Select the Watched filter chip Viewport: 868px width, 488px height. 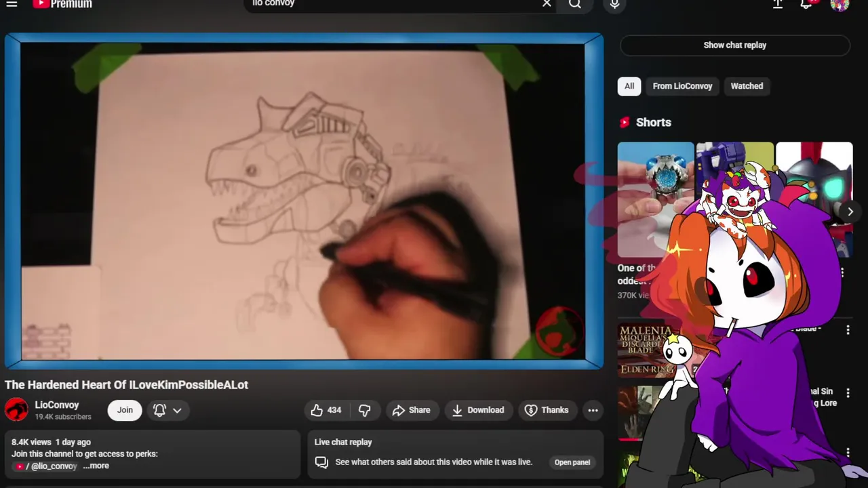pos(747,86)
